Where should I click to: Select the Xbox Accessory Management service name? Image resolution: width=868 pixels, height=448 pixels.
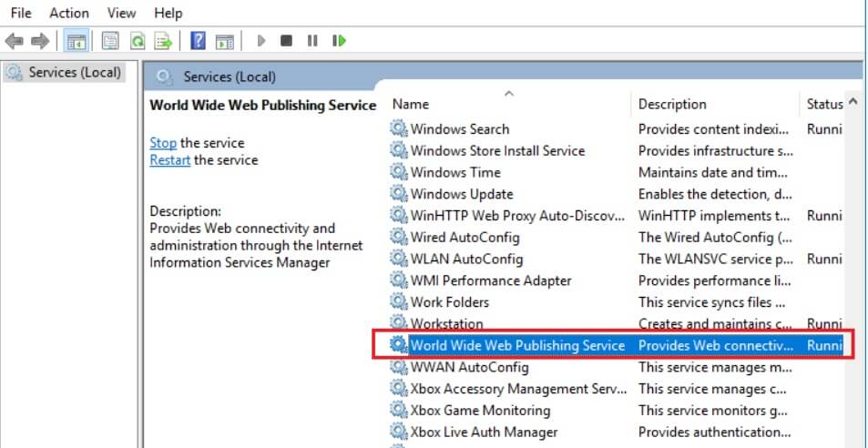click(518, 389)
